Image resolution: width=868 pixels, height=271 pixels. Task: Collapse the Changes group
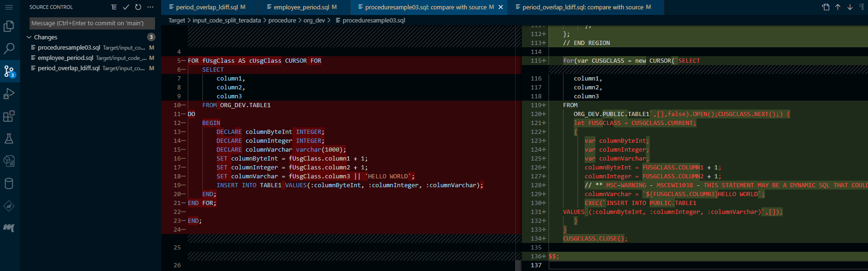pos(30,37)
